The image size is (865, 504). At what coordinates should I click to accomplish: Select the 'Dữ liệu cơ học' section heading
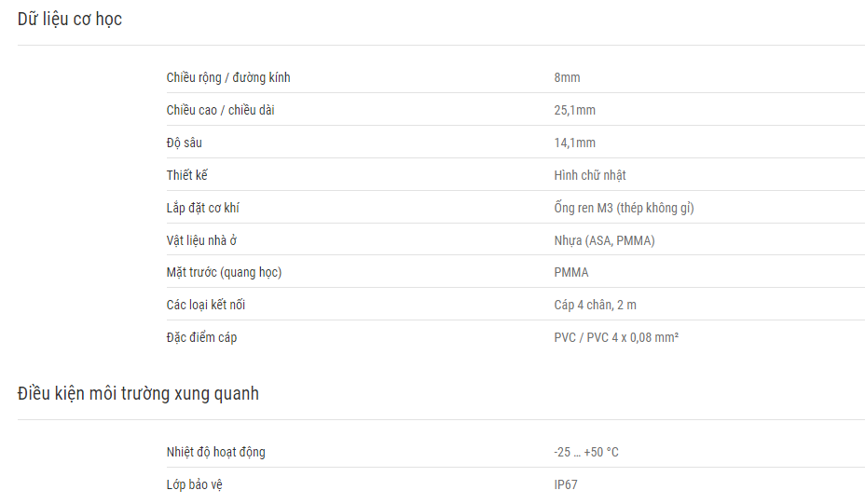(70, 20)
